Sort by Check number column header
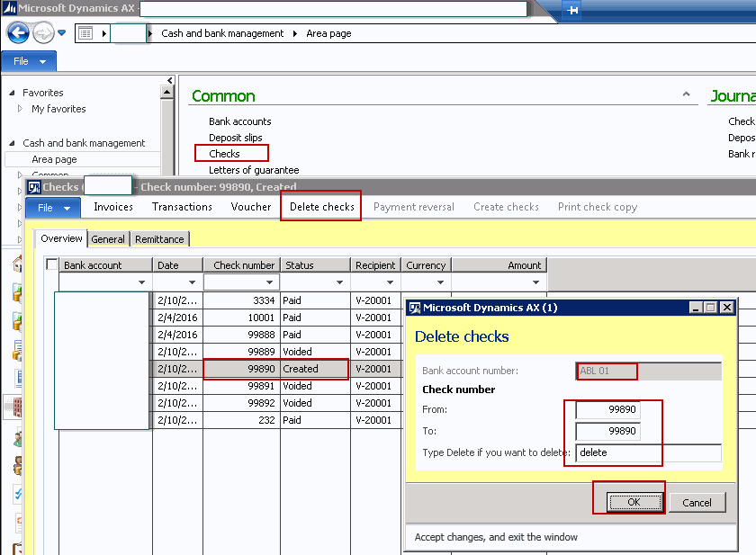The height and width of the screenshot is (555, 756). [x=241, y=265]
